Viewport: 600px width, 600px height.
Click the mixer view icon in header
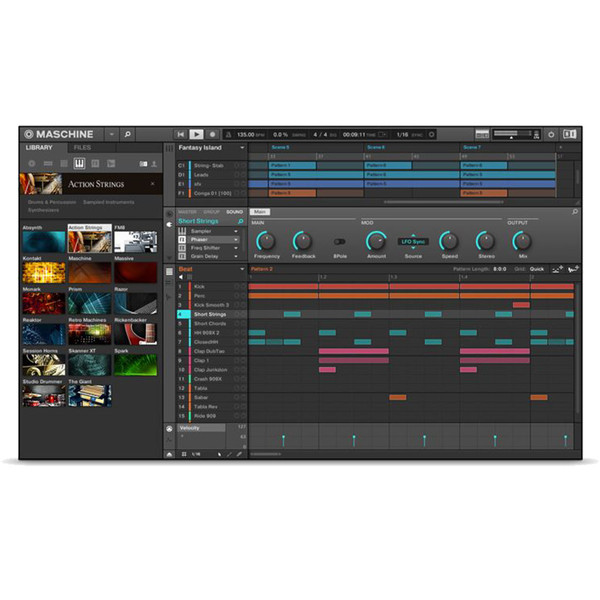coord(482,134)
